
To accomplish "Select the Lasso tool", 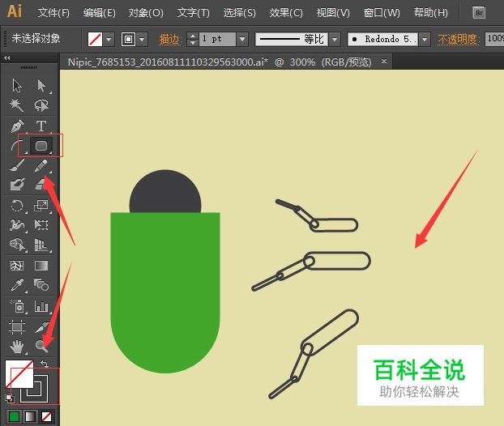I will [x=41, y=105].
